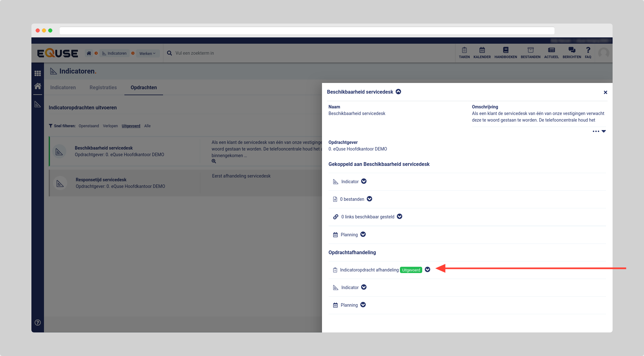
Task: Open the sidebar help circle icon
Action: tap(38, 322)
